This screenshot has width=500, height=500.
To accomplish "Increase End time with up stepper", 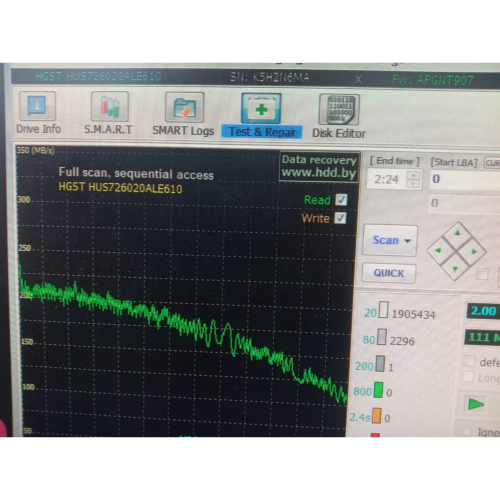I will 414,175.
